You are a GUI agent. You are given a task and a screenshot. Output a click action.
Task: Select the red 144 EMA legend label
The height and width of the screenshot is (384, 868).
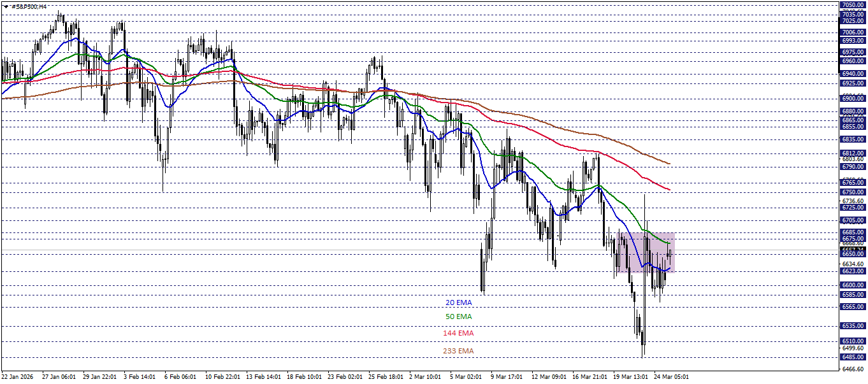click(x=459, y=332)
